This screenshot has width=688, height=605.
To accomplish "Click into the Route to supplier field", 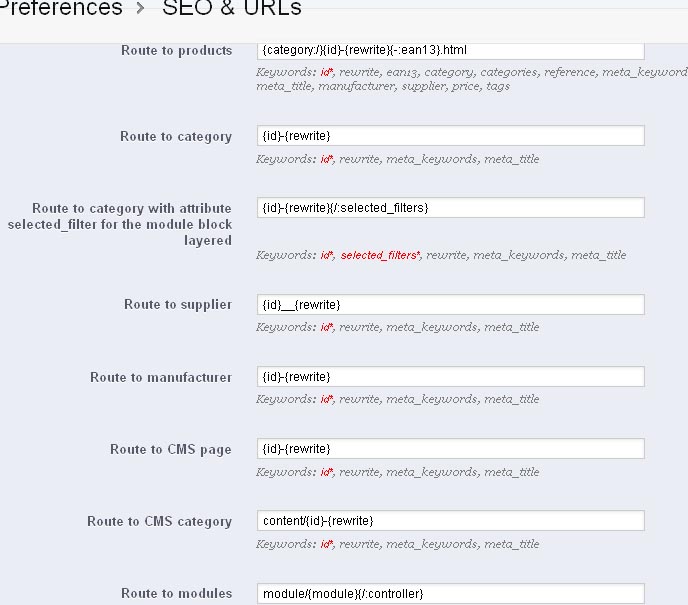I will pos(450,304).
